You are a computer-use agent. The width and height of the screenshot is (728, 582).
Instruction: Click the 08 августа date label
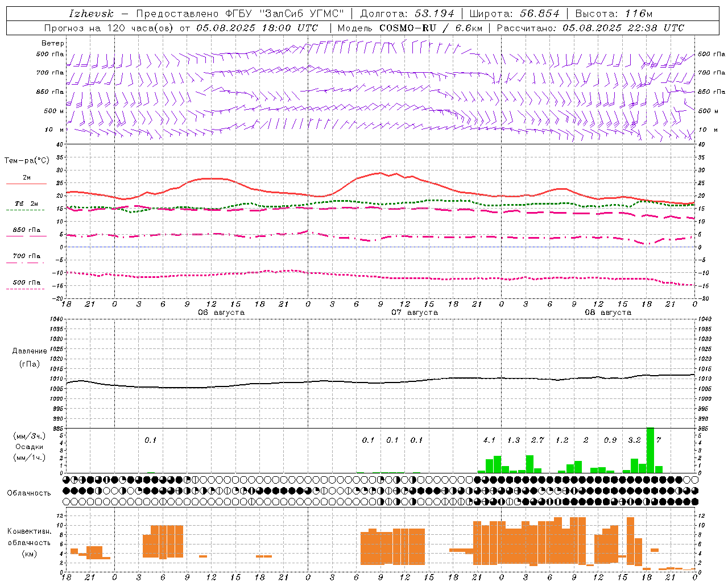click(x=608, y=313)
